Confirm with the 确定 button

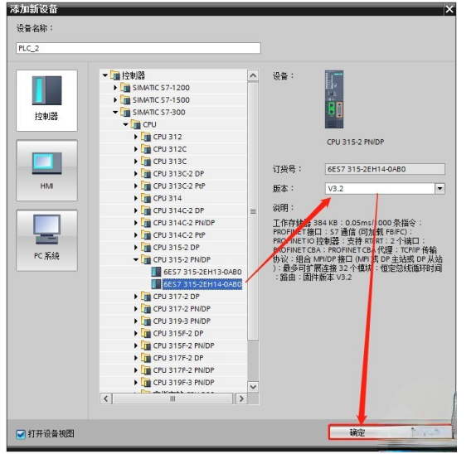point(390,432)
